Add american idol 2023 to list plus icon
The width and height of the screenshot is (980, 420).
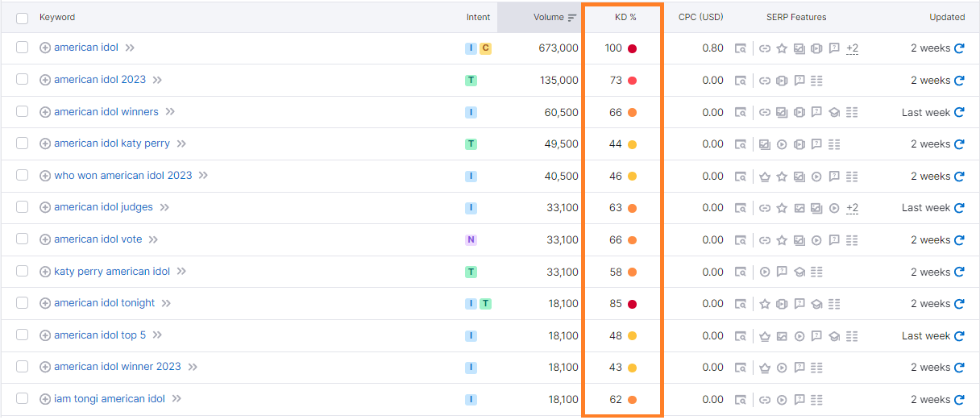[x=45, y=80]
